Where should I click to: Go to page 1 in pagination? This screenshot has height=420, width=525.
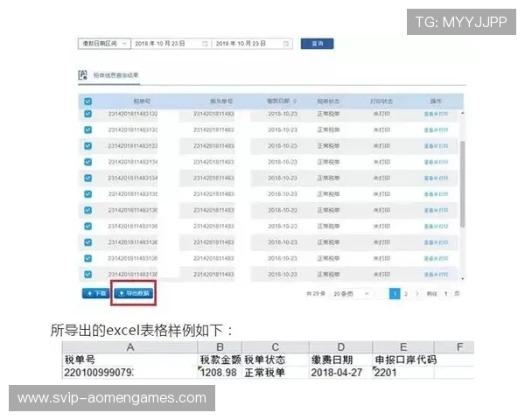click(395, 294)
